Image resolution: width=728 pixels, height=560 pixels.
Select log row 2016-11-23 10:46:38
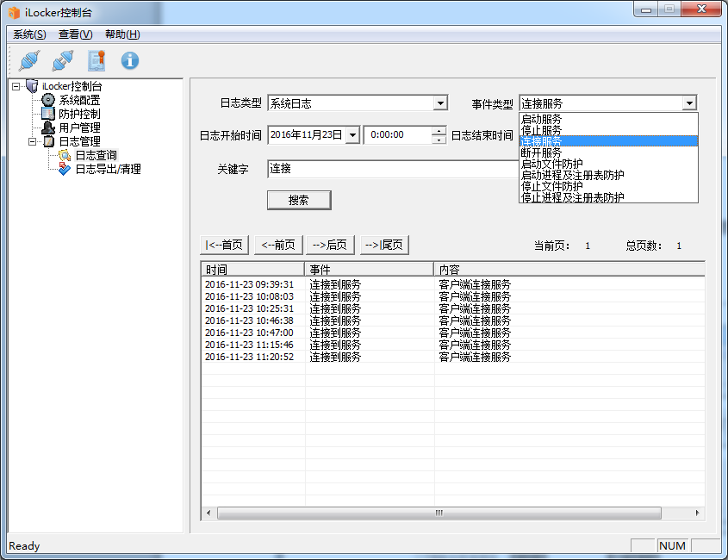point(453,320)
